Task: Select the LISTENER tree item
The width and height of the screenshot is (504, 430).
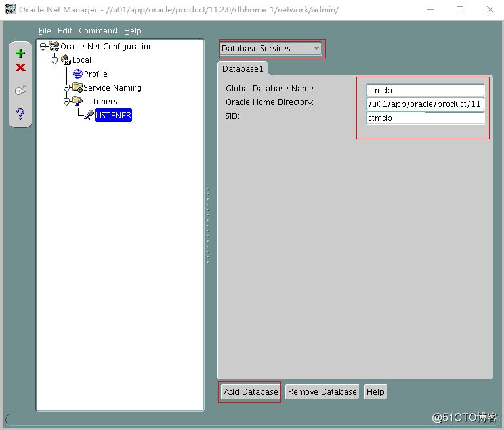Action: [114, 115]
